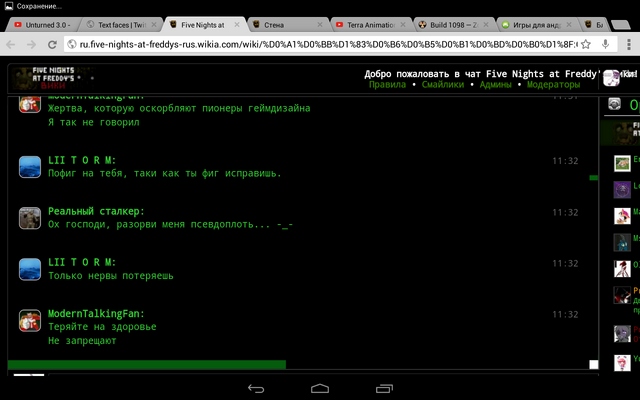Open the purple round avatar in sidebar

click(x=622, y=190)
